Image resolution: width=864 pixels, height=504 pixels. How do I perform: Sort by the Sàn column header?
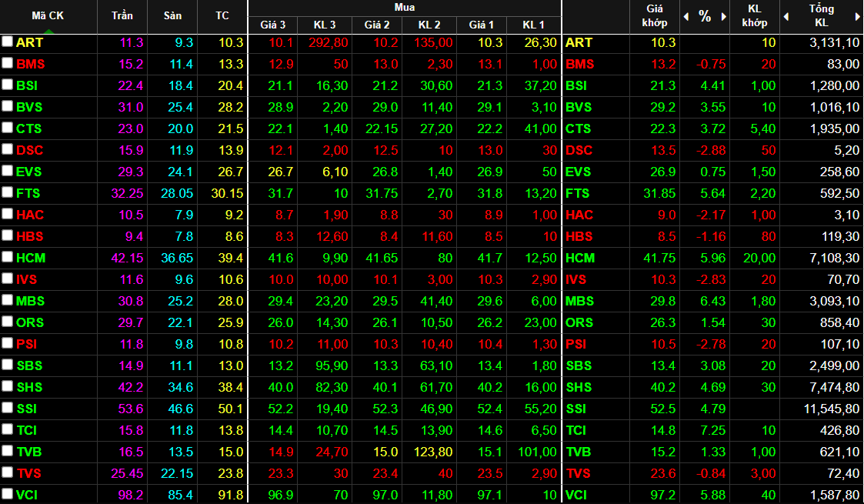[172, 16]
